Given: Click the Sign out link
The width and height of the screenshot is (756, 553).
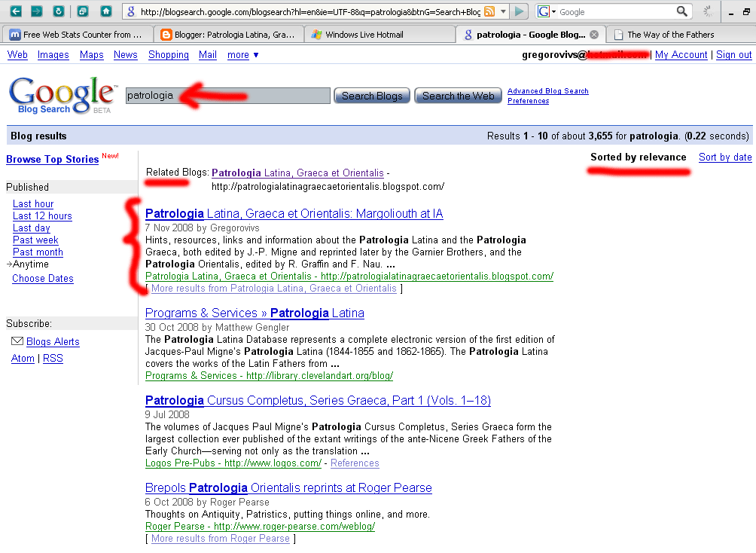Looking at the screenshot, I should click(734, 55).
